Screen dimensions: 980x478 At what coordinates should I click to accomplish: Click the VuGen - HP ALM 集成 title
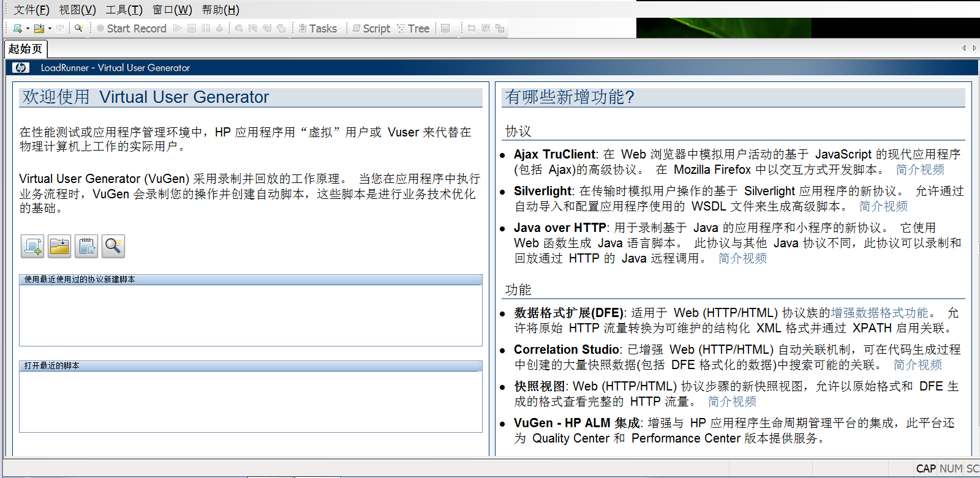tap(577, 423)
